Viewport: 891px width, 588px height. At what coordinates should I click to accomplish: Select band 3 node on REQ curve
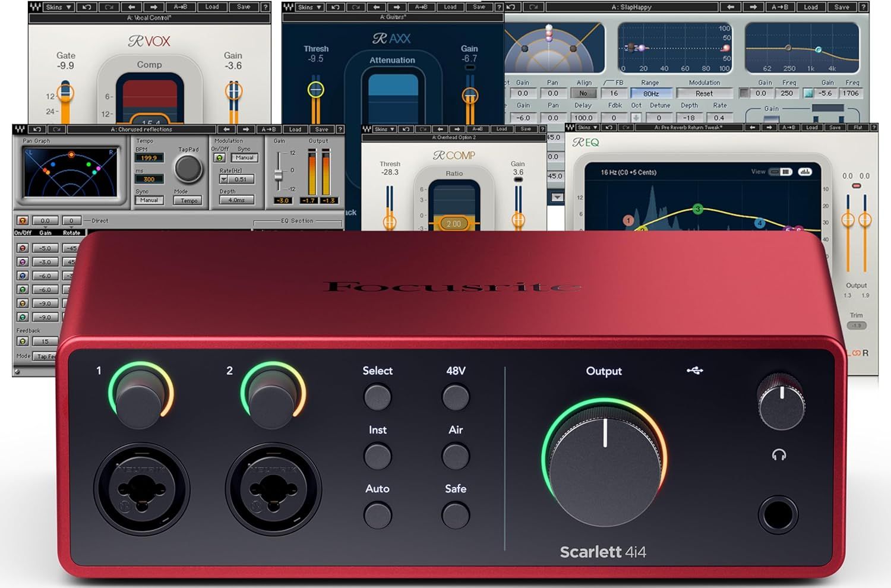click(x=698, y=209)
